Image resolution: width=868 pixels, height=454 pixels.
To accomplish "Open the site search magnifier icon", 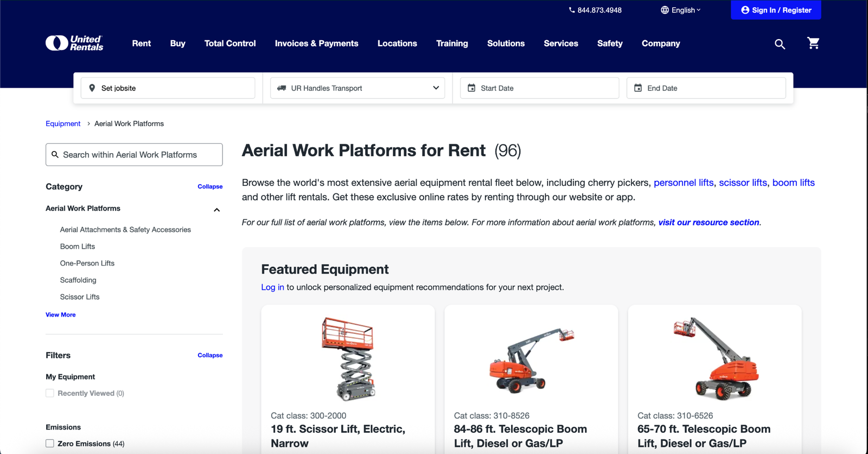I will 780,44.
